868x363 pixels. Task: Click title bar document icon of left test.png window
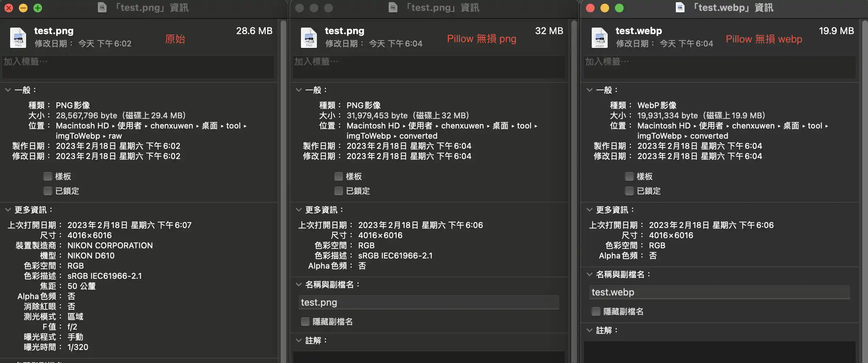click(102, 8)
